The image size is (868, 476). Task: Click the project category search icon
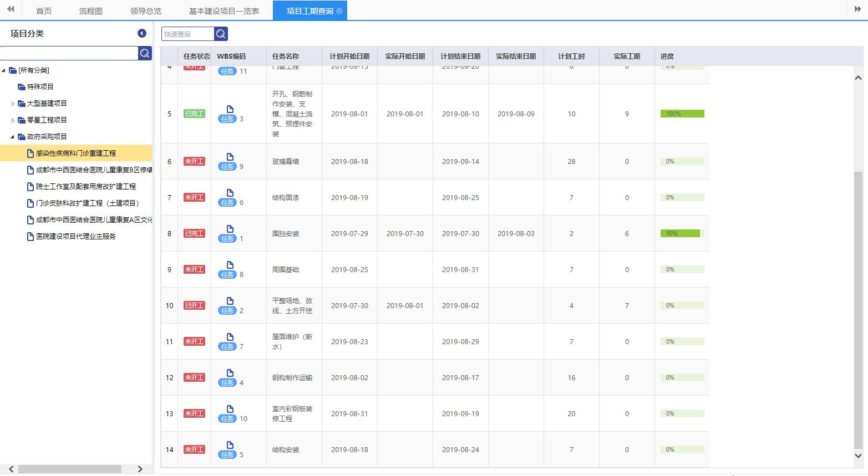pos(145,53)
